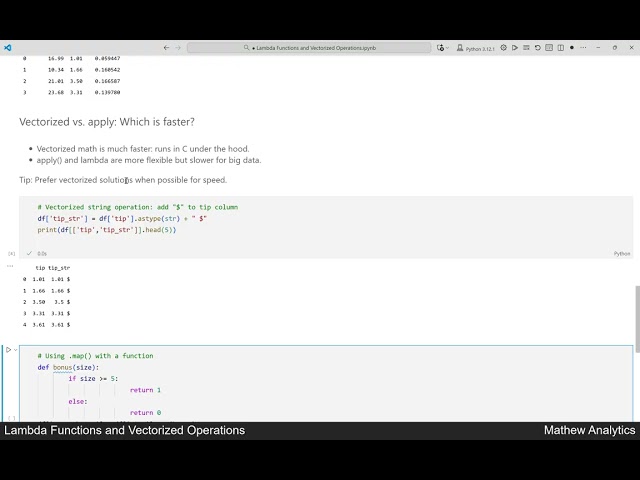The height and width of the screenshot is (480, 640).
Task: Run the .map() code cell
Action: [x=8, y=350]
